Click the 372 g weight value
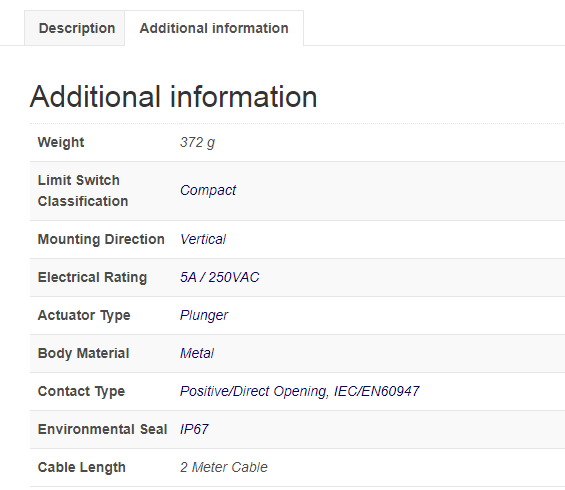 197,142
